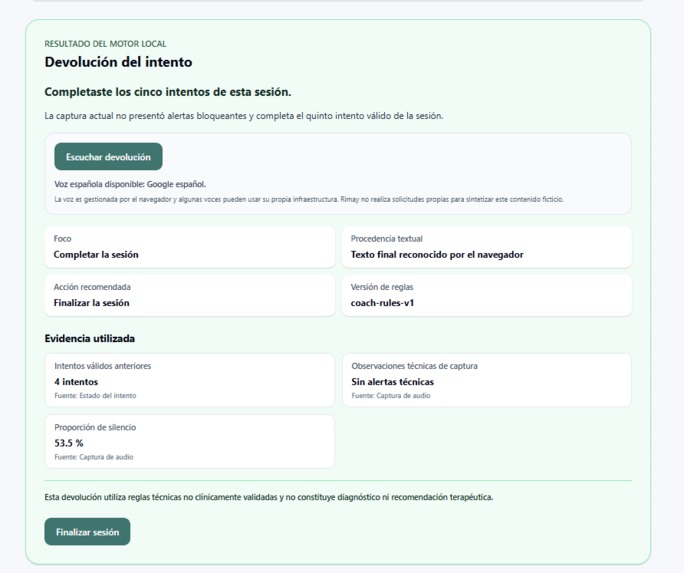Click 'Fuente: Captura de audio' under 53.5 %
The width and height of the screenshot is (684, 573).
94,457
